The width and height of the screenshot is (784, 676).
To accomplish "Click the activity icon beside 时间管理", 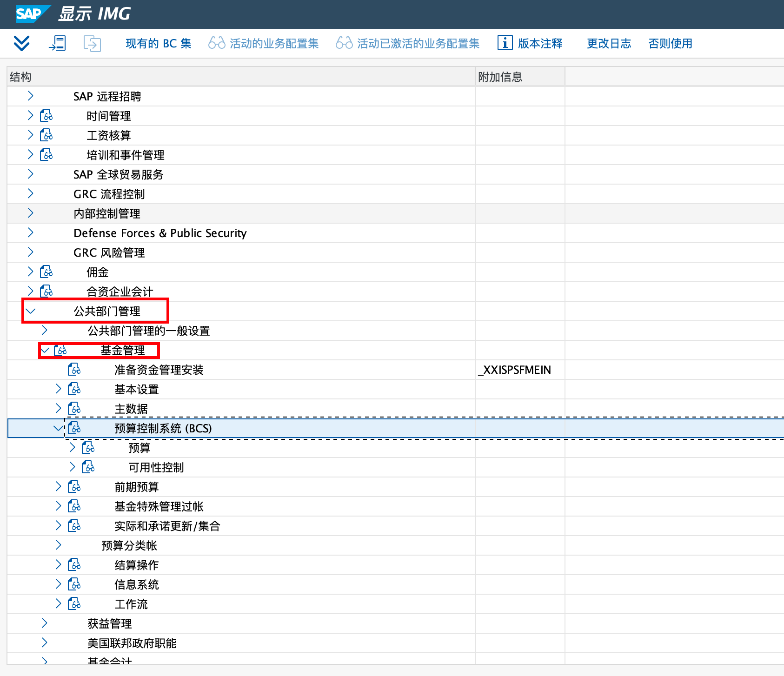I will coord(47,115).
